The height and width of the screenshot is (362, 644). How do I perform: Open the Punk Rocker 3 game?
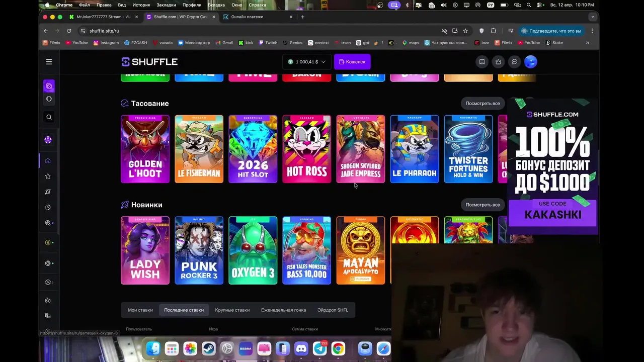pyautogui.click(x=199, y=250)
